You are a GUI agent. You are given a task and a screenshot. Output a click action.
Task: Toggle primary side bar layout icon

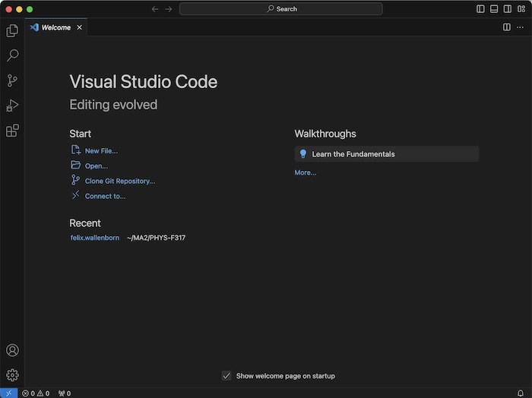tap(480, 9)
